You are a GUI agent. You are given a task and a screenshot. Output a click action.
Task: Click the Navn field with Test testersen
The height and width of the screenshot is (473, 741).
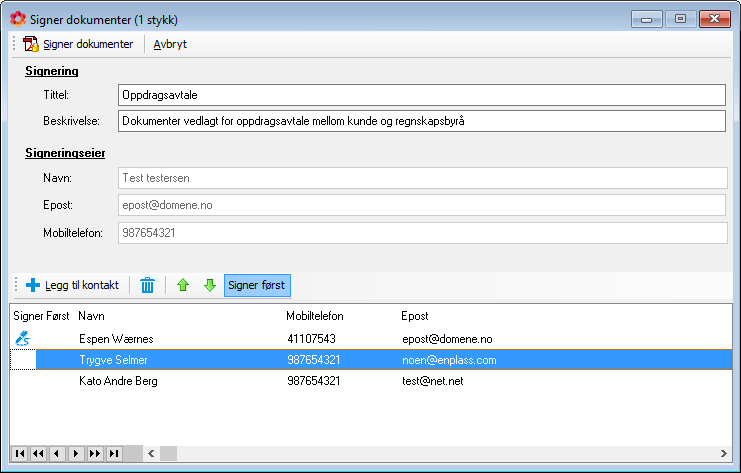pyautogui.click(x=422, y=178)
